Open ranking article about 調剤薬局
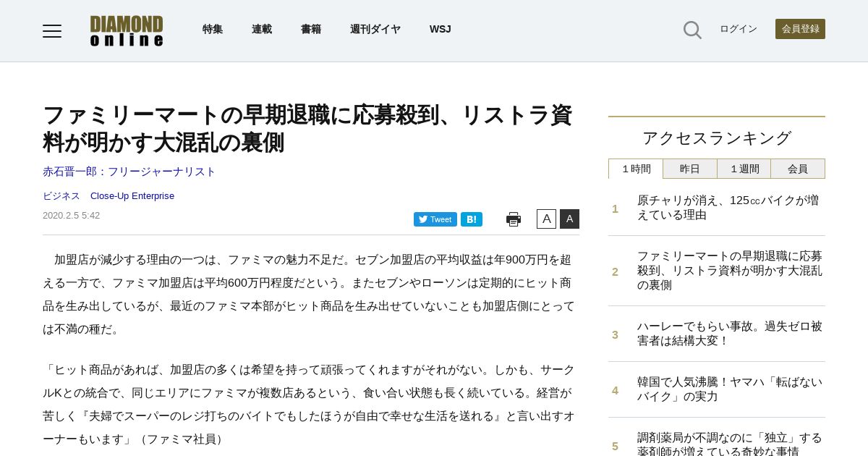Image resolution: width=868 pixels, height=456 pixels. click(x=730, y=444)
